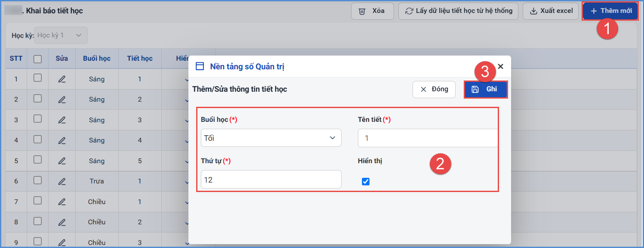
Task: Select checkbox for row 7
Action: point(37,201)
